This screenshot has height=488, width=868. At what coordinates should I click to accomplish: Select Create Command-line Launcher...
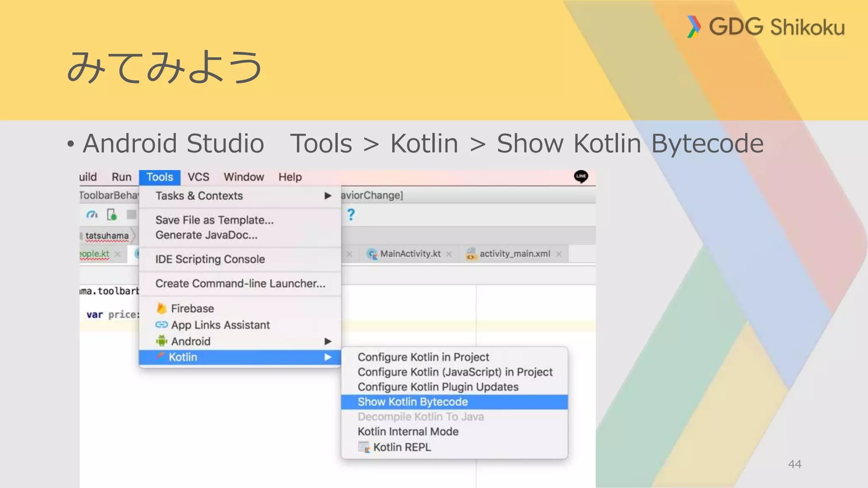point(240,283)
